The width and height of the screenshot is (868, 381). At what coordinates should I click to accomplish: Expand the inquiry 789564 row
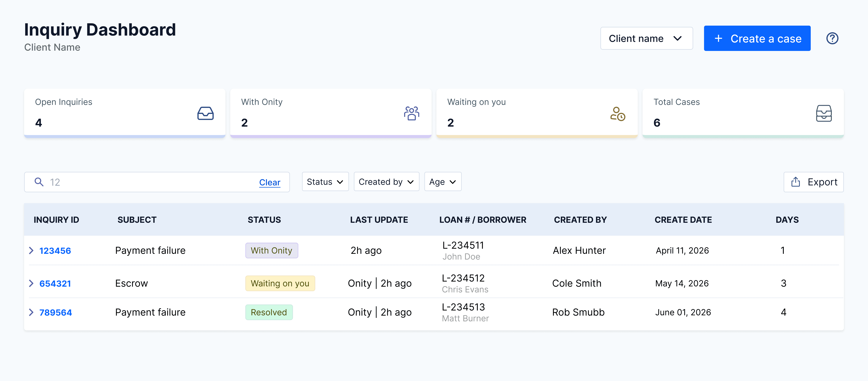pos(31,312)
